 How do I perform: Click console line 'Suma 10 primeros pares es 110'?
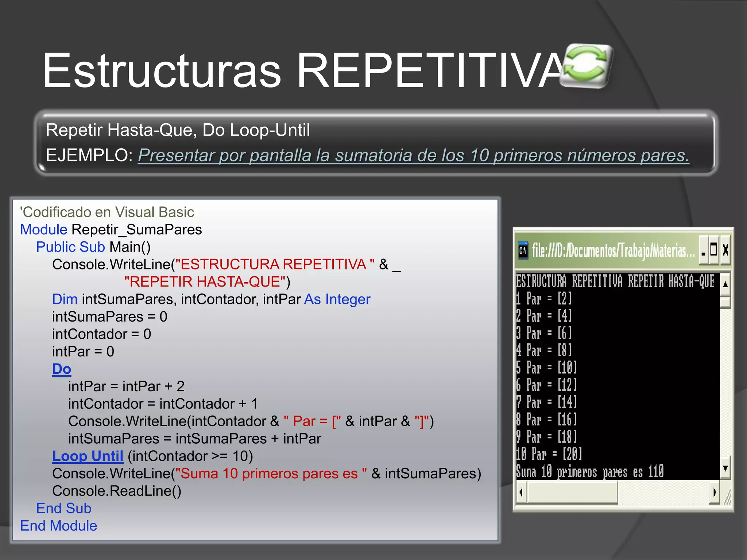(590, 472)
